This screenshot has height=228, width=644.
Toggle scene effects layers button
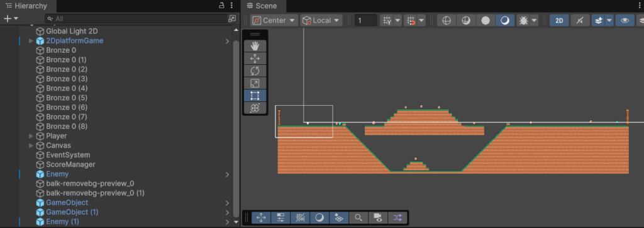[x=599, y=20]
